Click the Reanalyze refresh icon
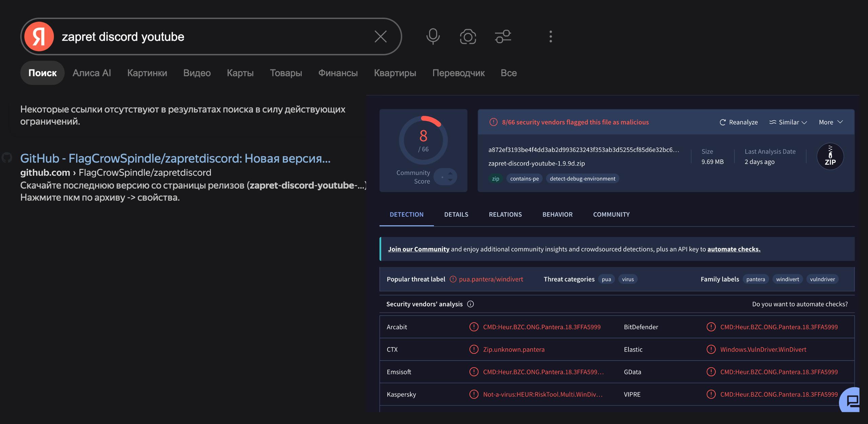The width and height of the screenshot is (868, 424). coord(723,122)
